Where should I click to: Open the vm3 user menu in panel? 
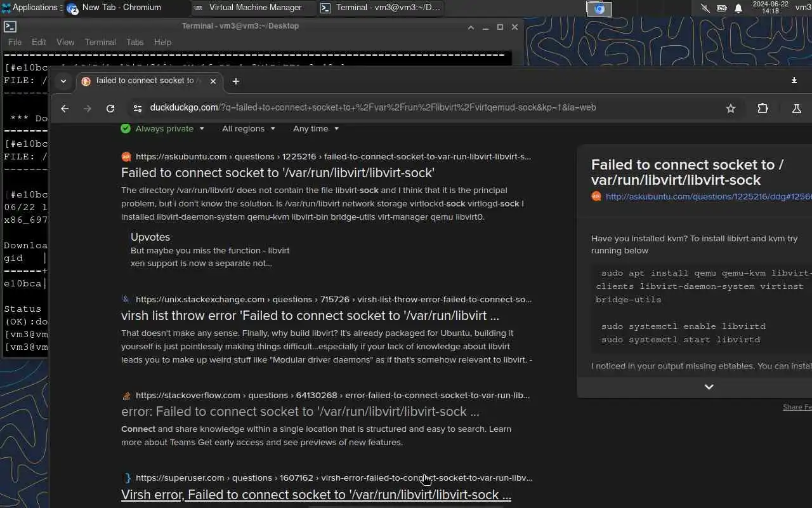click(x=803, y=8)
